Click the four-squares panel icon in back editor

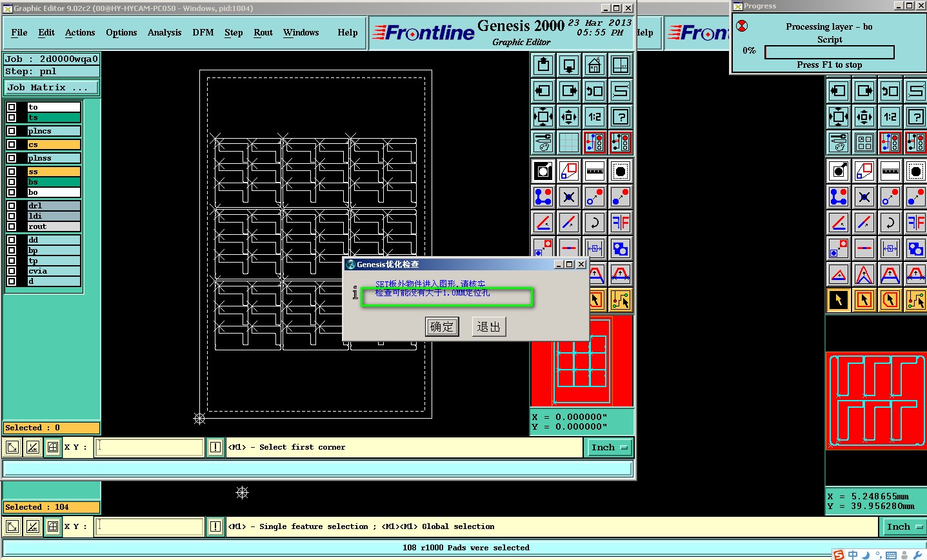pyautogui.click(x=864, y=143)
